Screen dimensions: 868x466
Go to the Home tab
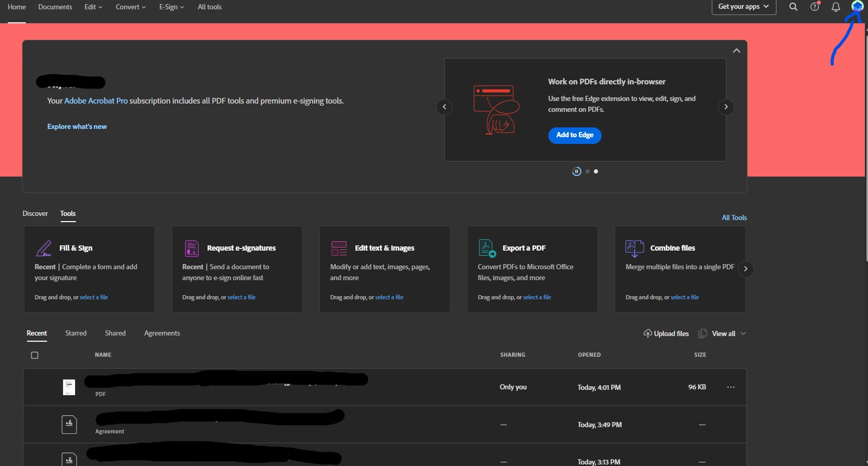(17, 7)
